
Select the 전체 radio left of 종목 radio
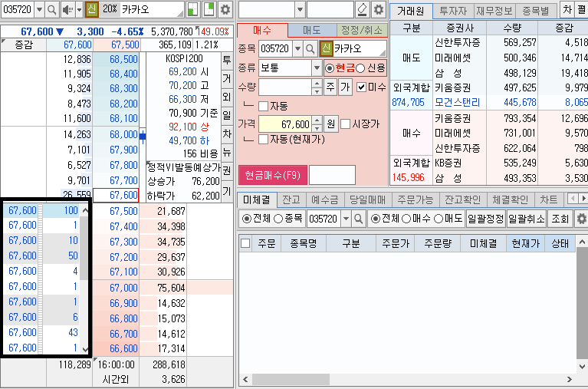click(247, 219)
